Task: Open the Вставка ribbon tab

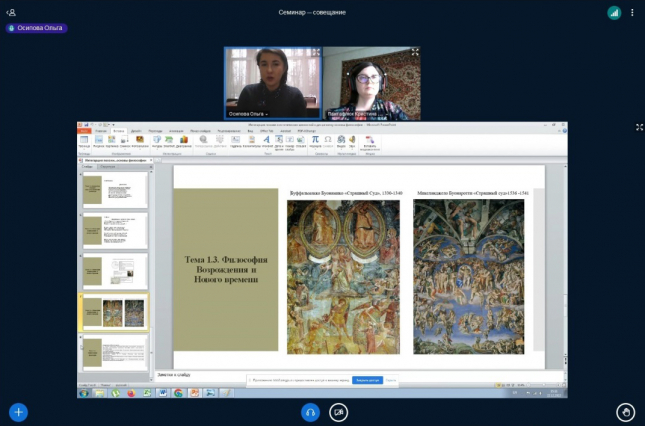Action: pos(118,131)
